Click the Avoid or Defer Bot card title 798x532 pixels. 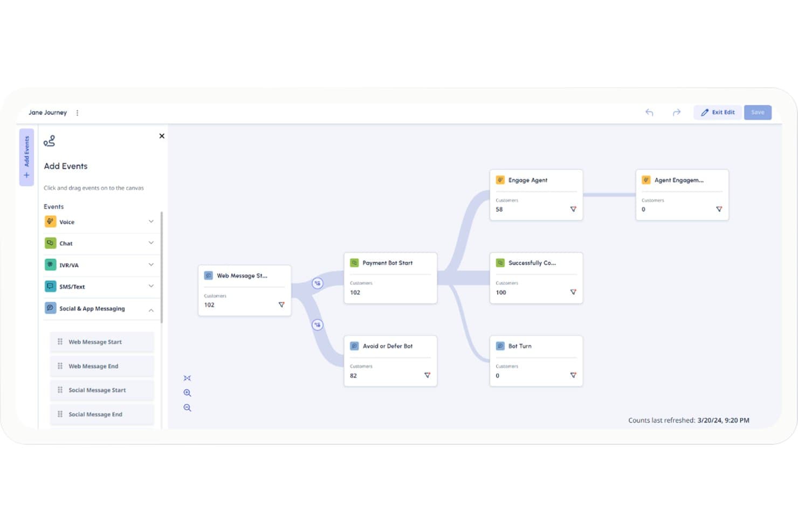(388, 346)
